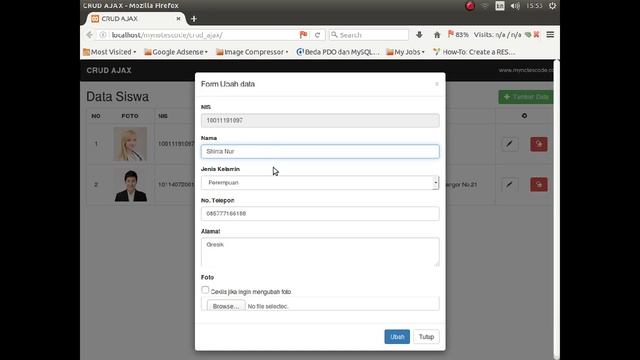Click the Data Siswa heading
The height and width of the screenshot is (360, 640).
(118, 97)
